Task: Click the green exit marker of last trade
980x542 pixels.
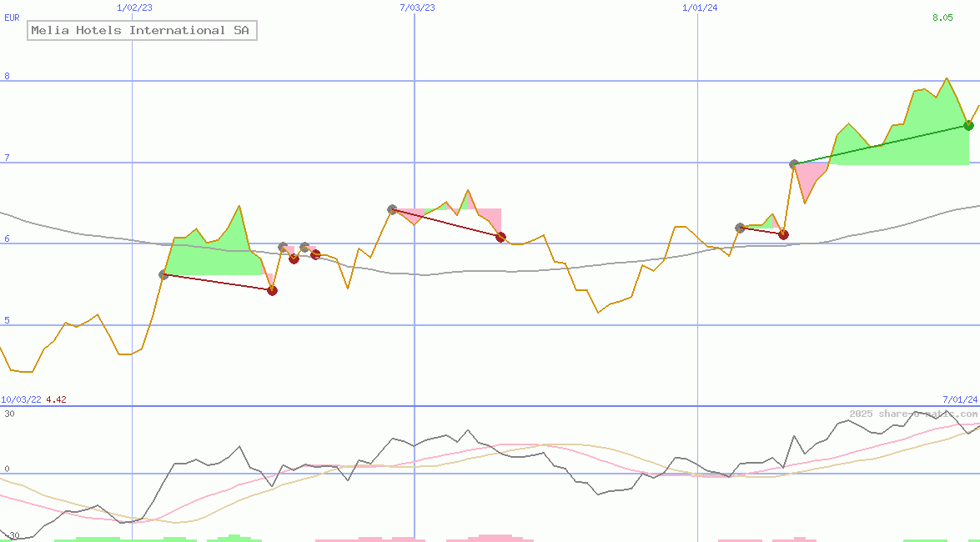Action: (x=968, y=125)
